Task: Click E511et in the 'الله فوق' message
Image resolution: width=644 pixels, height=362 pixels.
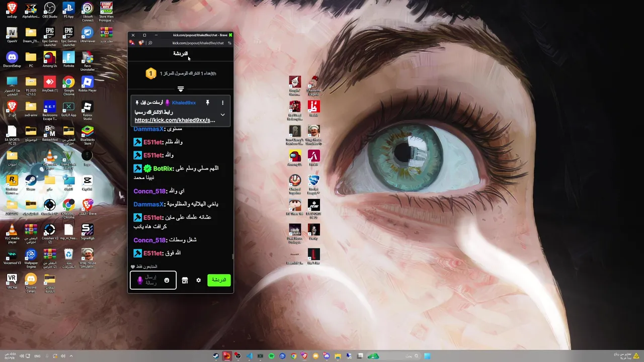Action: click(x=153, y=253)
